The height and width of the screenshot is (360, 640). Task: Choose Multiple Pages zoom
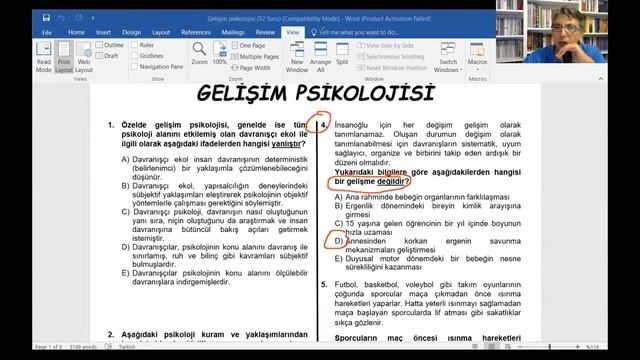[256, 57]
